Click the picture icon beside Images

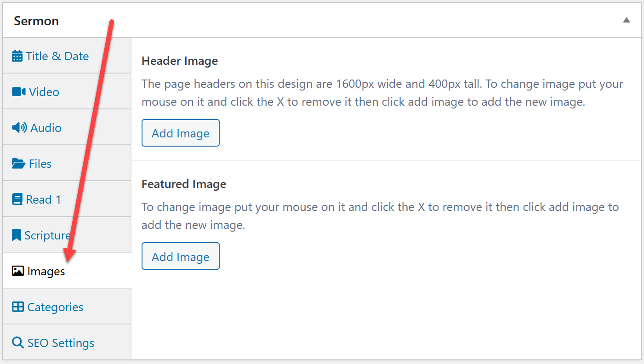point(17,271)
